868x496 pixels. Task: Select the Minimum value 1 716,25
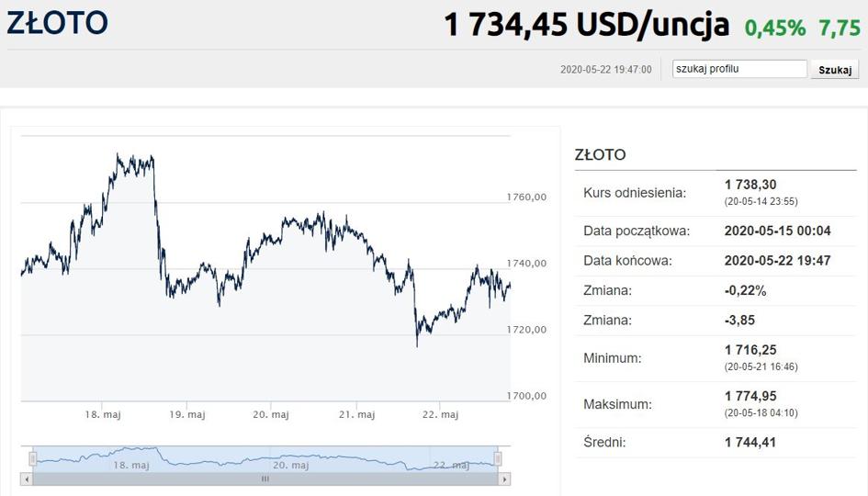750,350
